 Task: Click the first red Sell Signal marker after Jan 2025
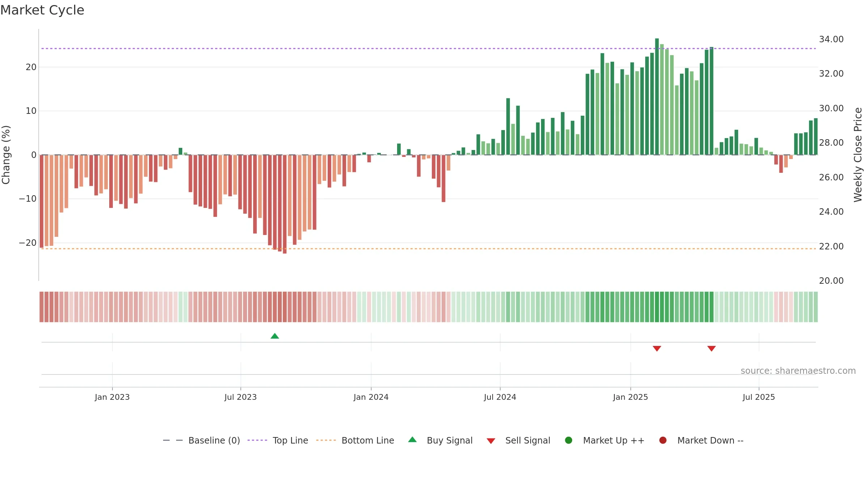(x=657, y=348)
